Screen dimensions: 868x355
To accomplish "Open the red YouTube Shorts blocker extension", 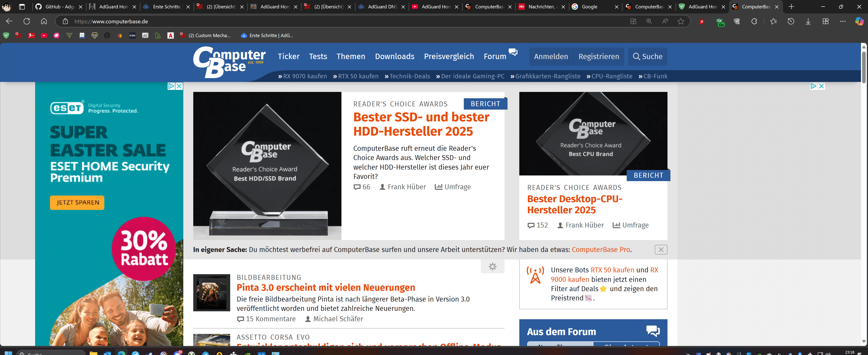I will [x=702, y=22].
